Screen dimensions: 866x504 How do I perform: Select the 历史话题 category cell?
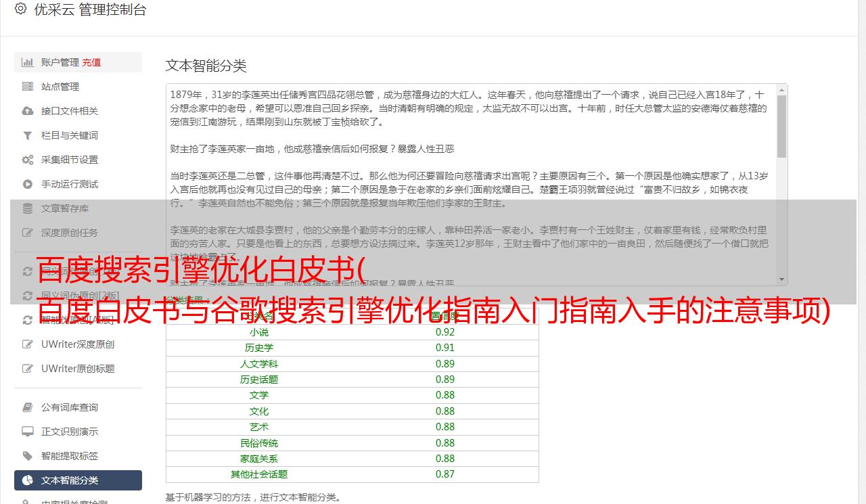259,380
